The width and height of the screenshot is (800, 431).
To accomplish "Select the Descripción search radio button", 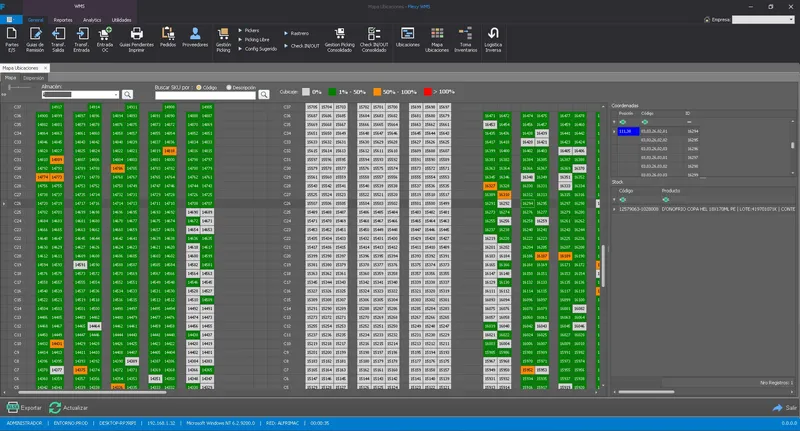I will click(x=229, y=87).
